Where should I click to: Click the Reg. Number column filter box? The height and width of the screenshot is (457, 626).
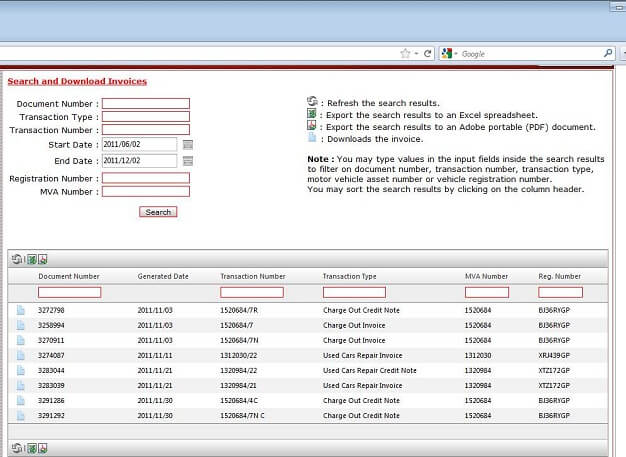click(x=560, y=293)
